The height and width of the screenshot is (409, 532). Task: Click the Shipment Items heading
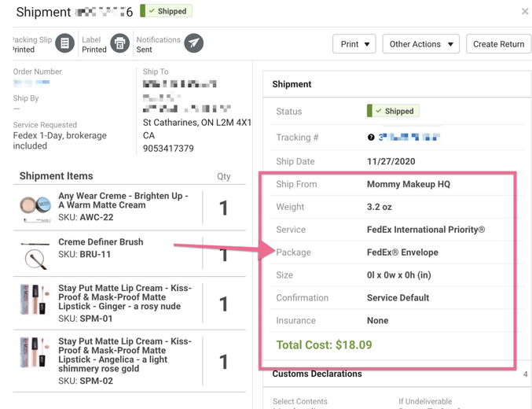[56, 176]
